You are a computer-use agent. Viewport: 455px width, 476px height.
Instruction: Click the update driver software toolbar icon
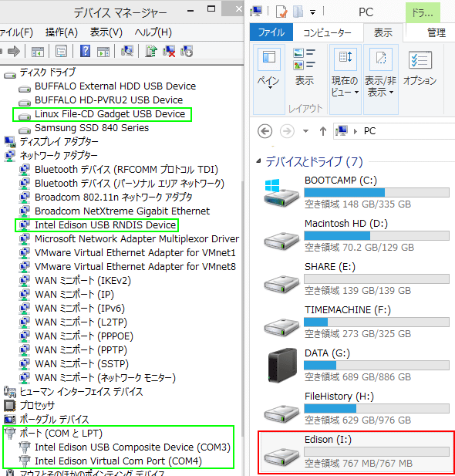[x=151, y=51]
